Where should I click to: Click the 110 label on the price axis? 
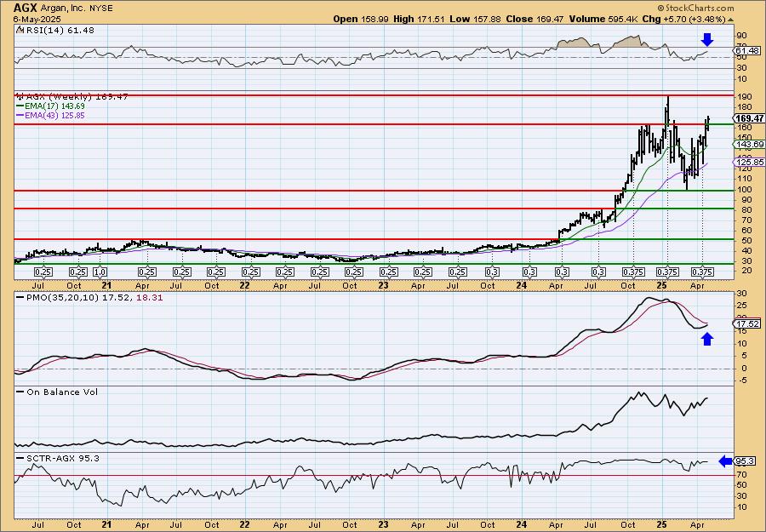pyautogui.click(x=743, y=180)
